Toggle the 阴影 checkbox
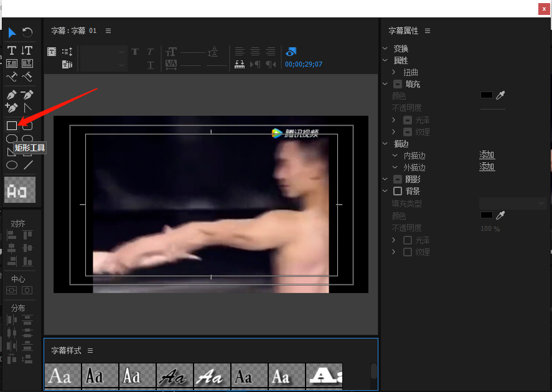The height and width of the screenshot is (392, 552). [398, 179]
